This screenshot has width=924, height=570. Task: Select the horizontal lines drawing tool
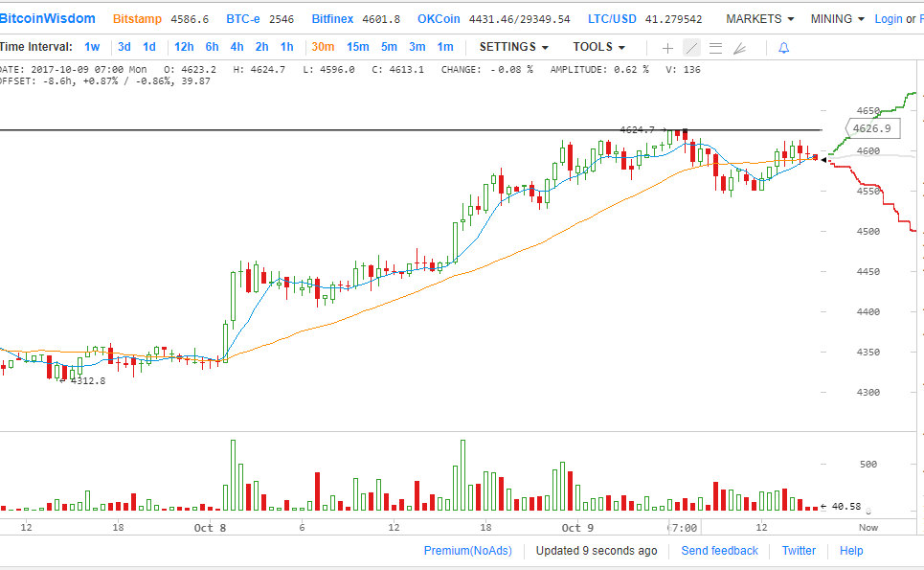[x=715, y=47]
